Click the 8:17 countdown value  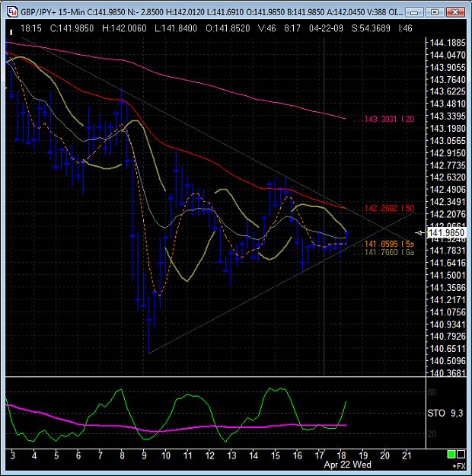(x=292, y=28)
